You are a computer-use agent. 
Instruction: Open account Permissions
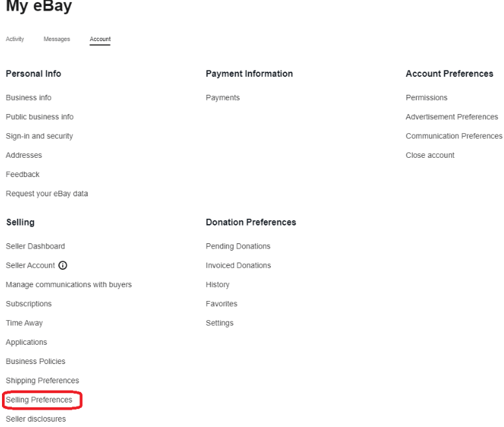[427, 97]
